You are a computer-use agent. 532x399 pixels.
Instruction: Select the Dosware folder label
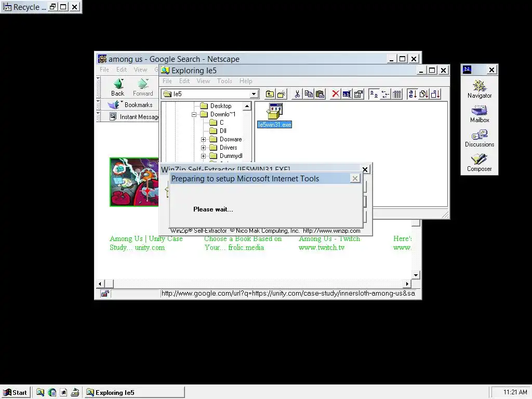coord(231,139)
